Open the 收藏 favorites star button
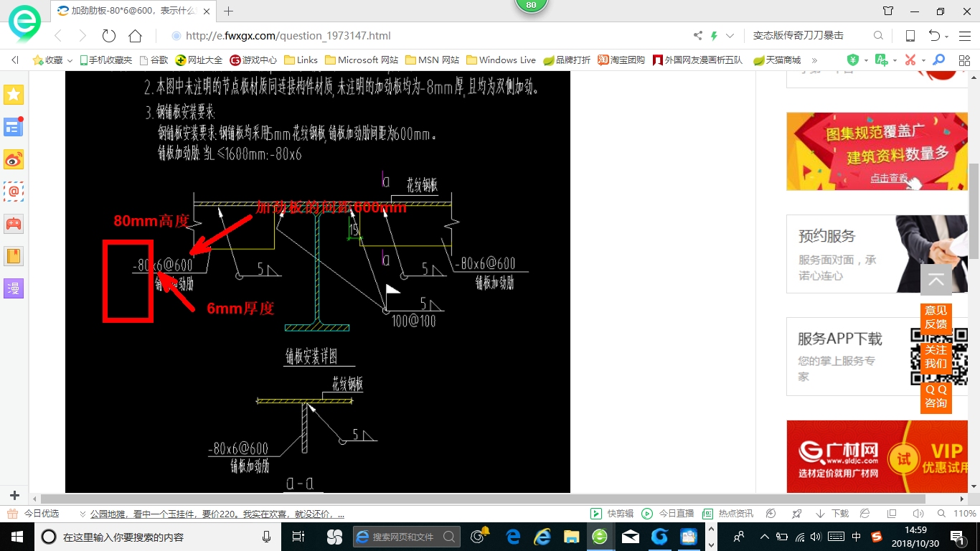980x551 pixels. point(47,60)
